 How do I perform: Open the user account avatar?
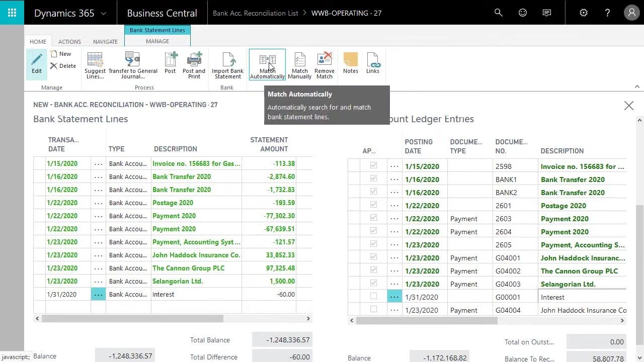coord(631,13)
